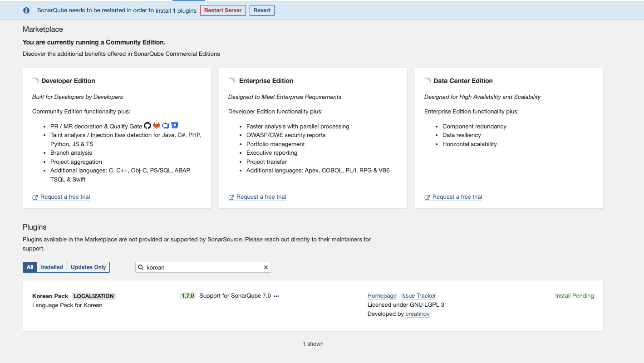Click 'Project transfer' feature item
The width and height of the screenshot is (644, 363).
click(x=267, y=162)
